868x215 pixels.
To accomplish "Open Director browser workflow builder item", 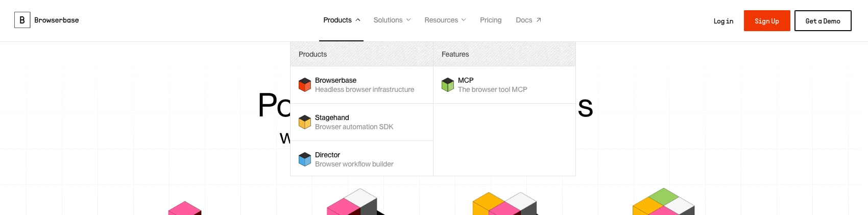I will (x=361, y=159).
